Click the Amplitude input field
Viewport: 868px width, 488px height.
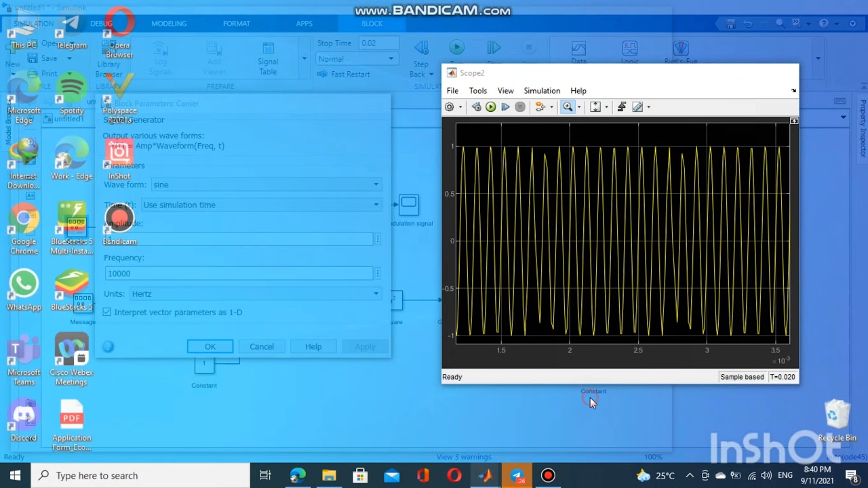coord(239,239)
